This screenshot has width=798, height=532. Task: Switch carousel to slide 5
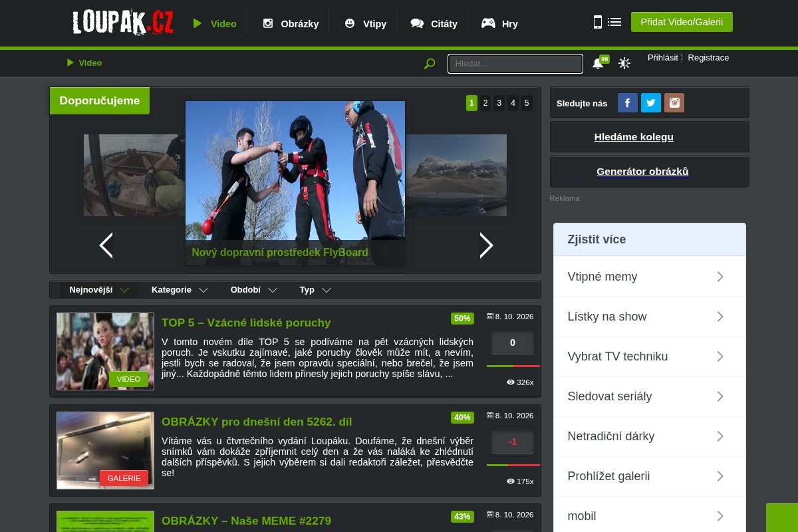tap(527, 103)
